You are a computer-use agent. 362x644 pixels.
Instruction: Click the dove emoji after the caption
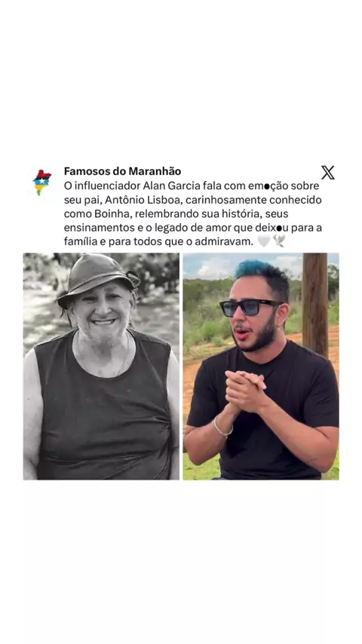click(279, 241)
